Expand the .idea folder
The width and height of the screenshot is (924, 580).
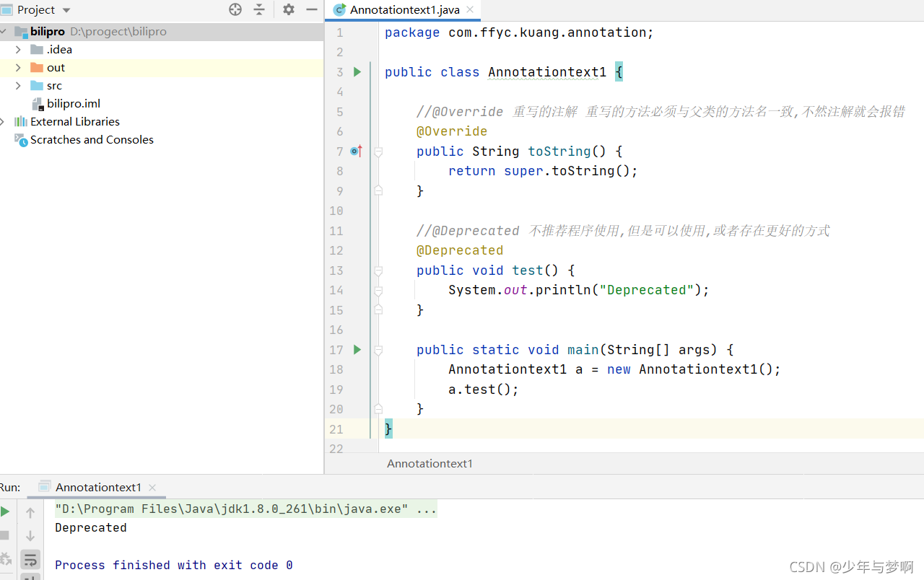18,50
